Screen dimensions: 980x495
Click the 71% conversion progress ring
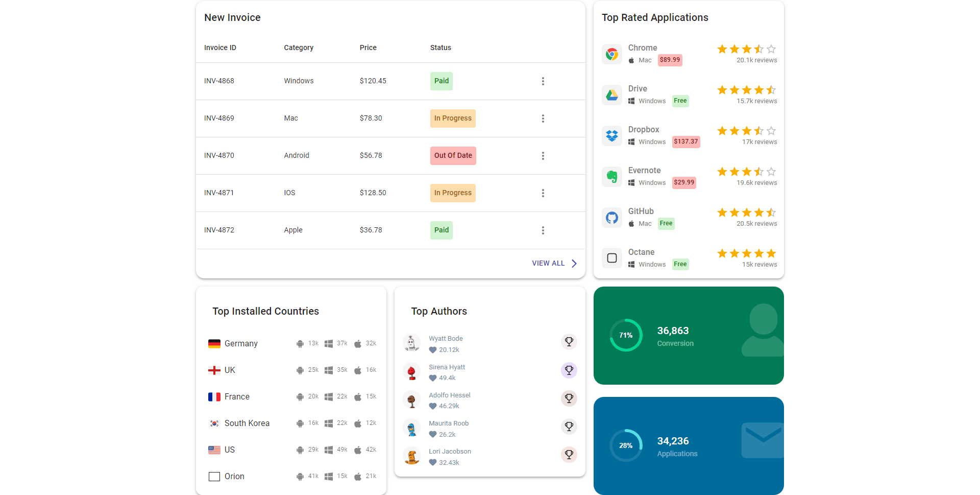(x=626, y=335)
